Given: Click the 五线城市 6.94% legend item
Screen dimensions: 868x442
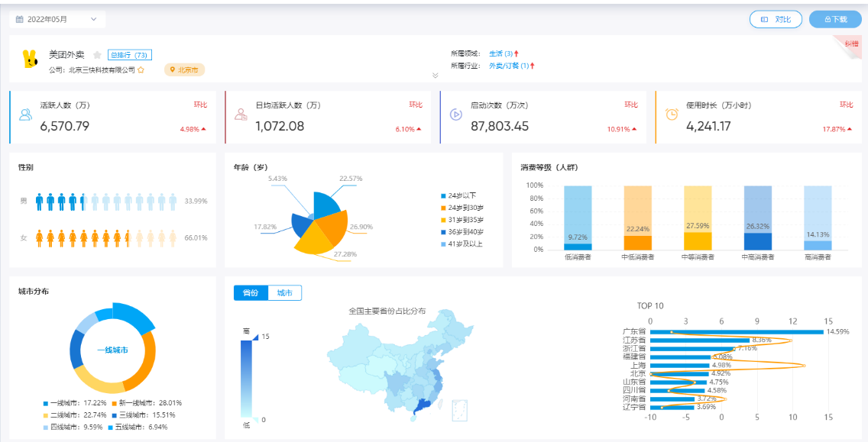Looking at the screenshot, I should point(138,427).
